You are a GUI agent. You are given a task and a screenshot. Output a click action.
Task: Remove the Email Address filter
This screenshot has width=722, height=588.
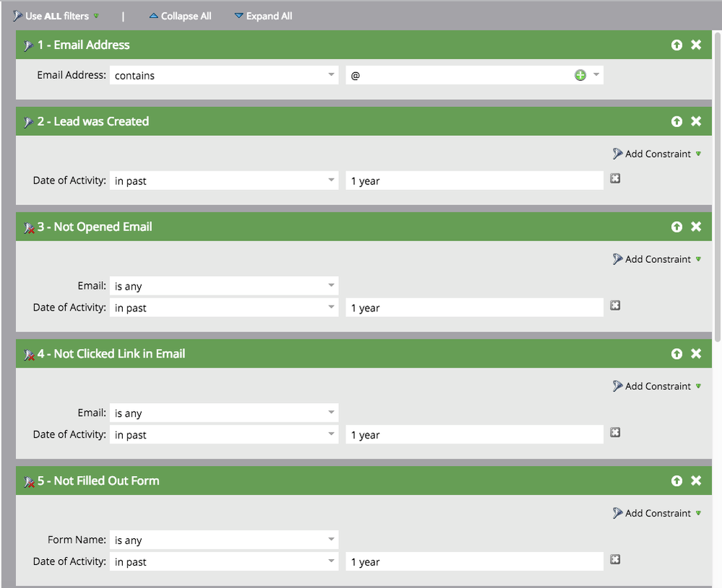pos(696,45)
